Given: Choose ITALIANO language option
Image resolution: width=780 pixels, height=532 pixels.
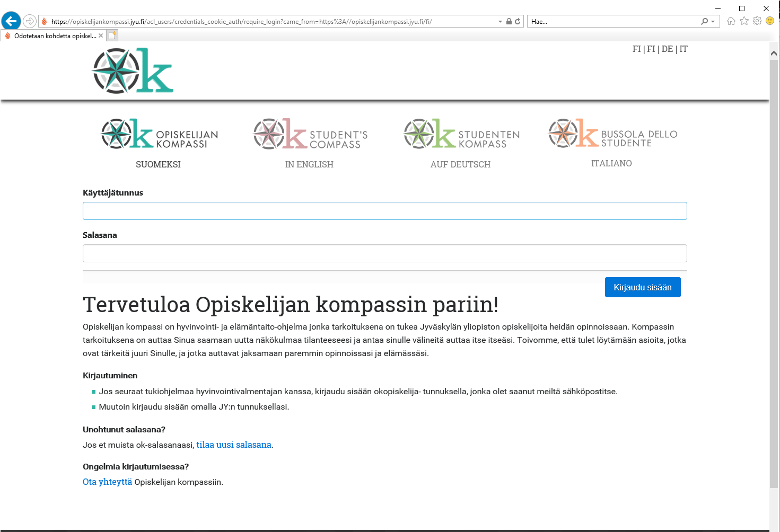Looking at the screenshot, I should (x=611, y=163).
